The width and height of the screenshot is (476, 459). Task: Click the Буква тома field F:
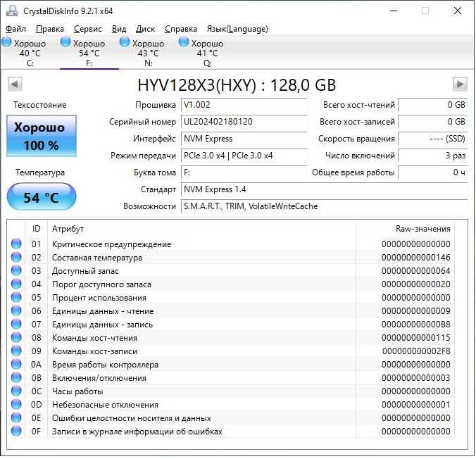(x=244, y=172)
